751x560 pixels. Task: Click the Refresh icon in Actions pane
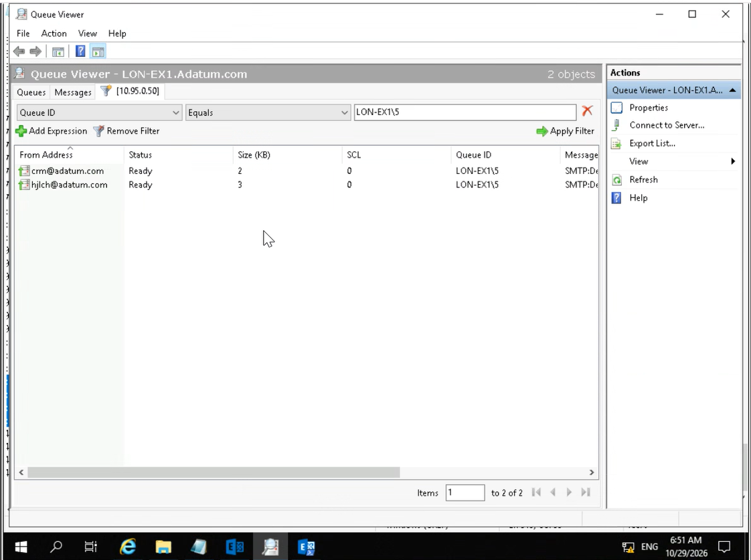coord(617,180)
